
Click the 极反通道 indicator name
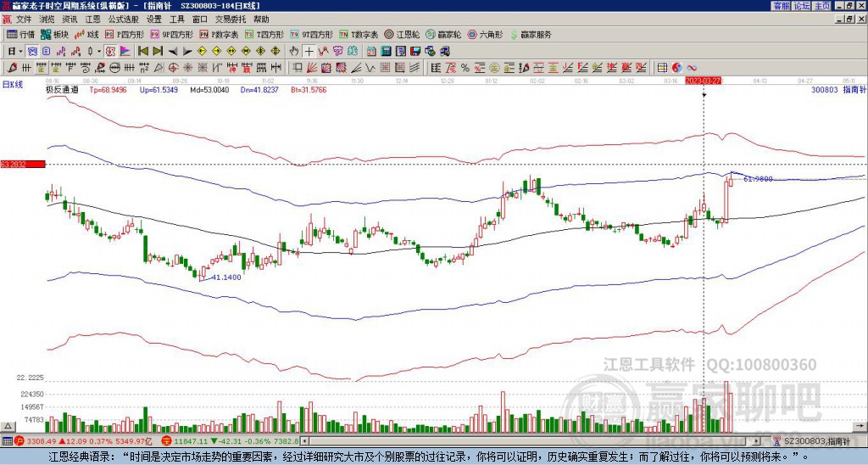point(62,89)
